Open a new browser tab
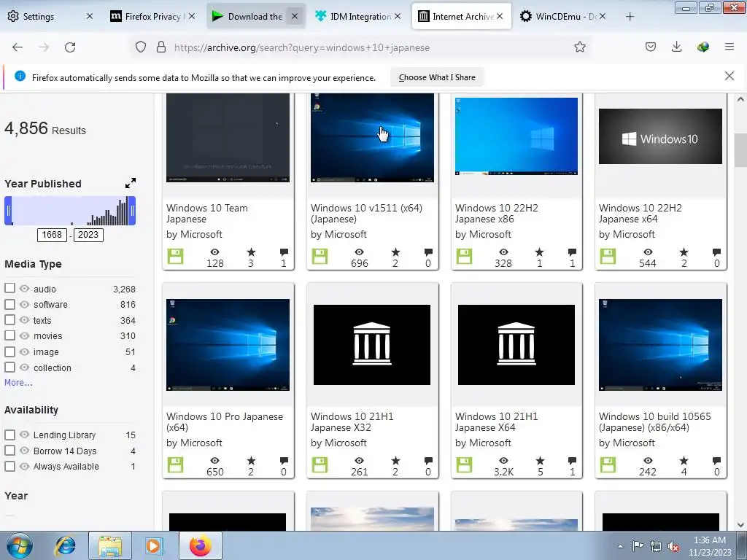Image resolution: width=747 pixels, height=560 pixels. (630, 17)
